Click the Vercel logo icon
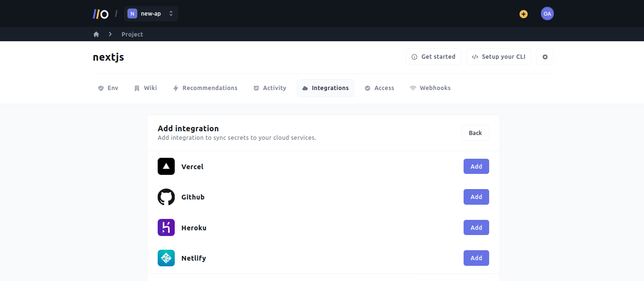The width and height of the screenshot is (644, 281). pyautogui.click(x=166, y=166)
